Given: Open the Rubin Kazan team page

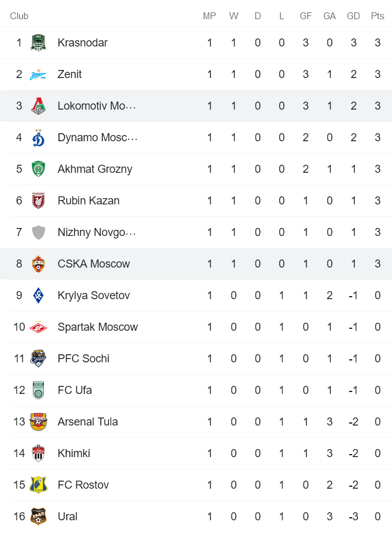Looking at the screenshot, I should click(x=90, y=201).
